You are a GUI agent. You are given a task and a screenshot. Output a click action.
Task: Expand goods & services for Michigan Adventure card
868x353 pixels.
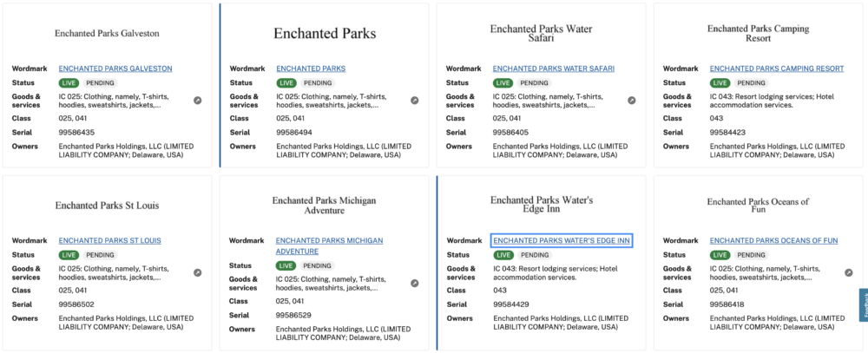pyautogui.click(x=415, y=284)
